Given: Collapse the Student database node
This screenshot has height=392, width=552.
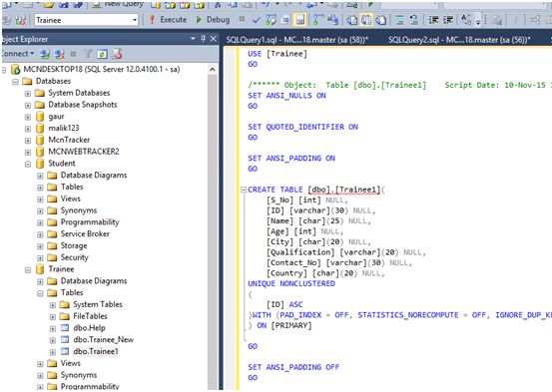Looking at the screenshot, I should (28, 164).
